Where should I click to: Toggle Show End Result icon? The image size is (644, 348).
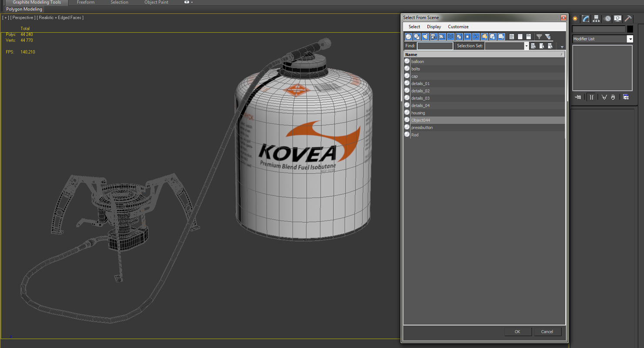591,97
